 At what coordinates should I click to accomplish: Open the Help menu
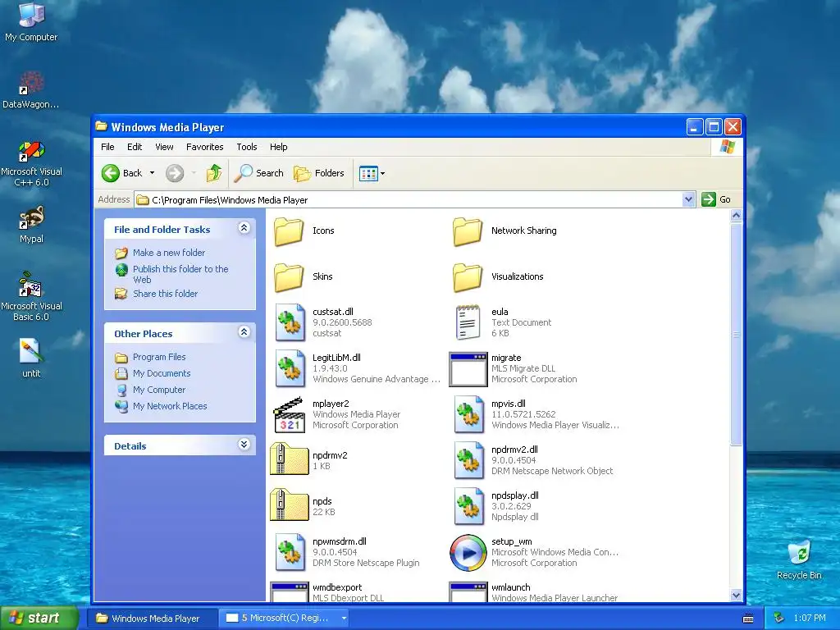pyautogui.click(x=279, y=147)
